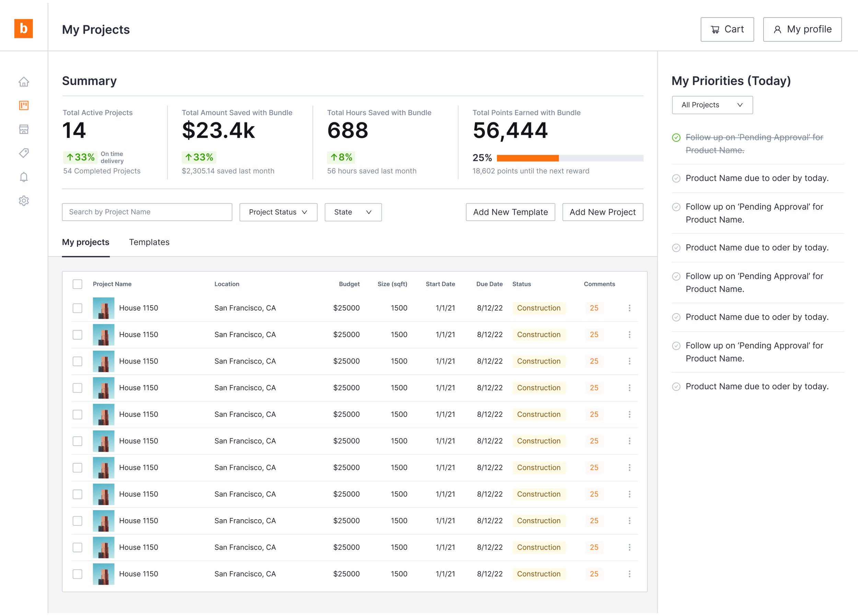
Task: Open the projects board sidebar icon
Action: click(x=24, y=105)
